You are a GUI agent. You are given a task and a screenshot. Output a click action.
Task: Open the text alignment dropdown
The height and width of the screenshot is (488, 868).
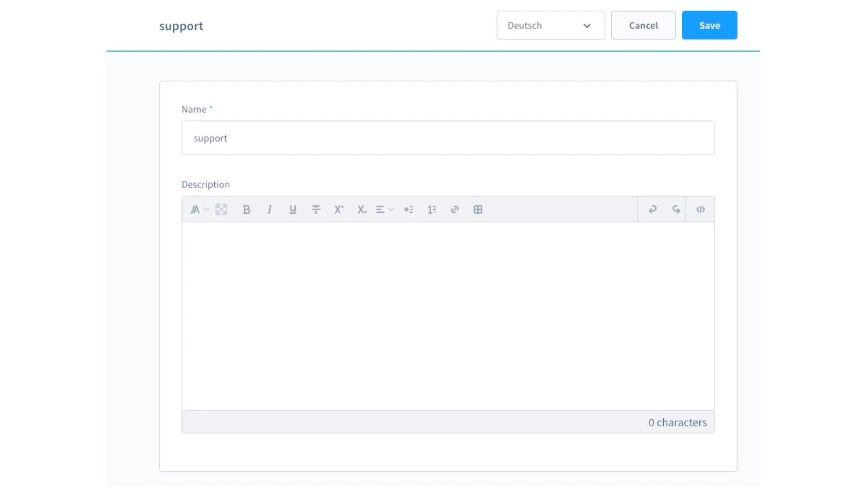(x=385, y=209)
